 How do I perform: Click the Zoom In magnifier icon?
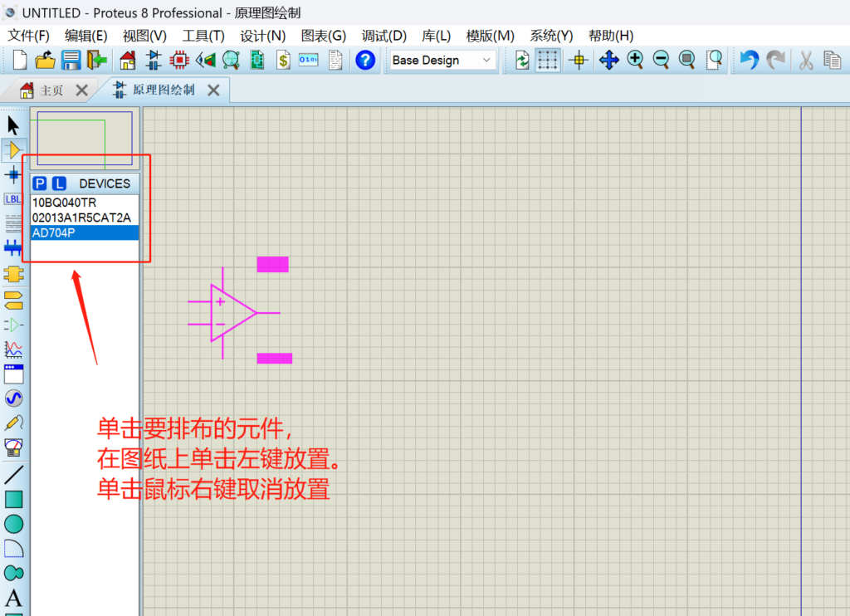point(635,60)
